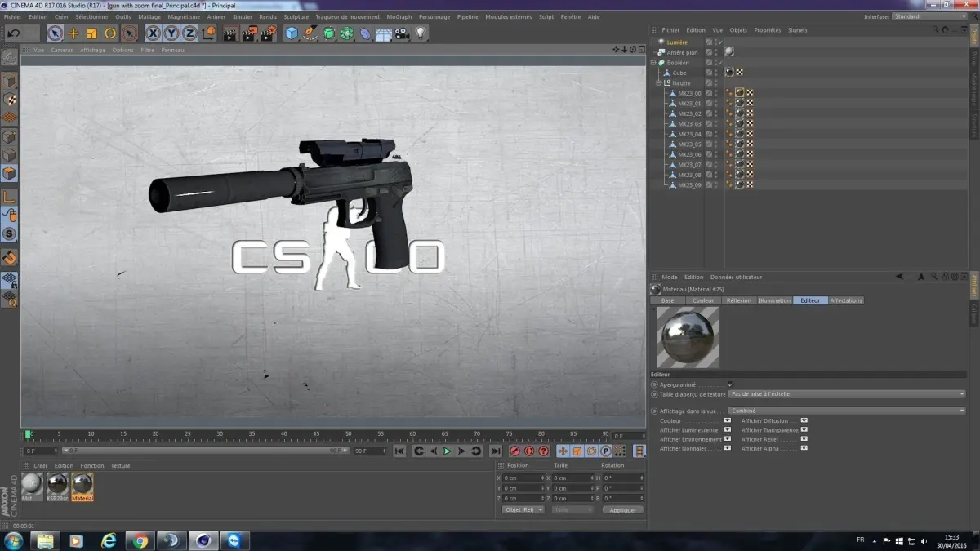Select the KSR2Bur material thumbnail
Viewport: 980px width, 551px height.
[x=57, y=486]
